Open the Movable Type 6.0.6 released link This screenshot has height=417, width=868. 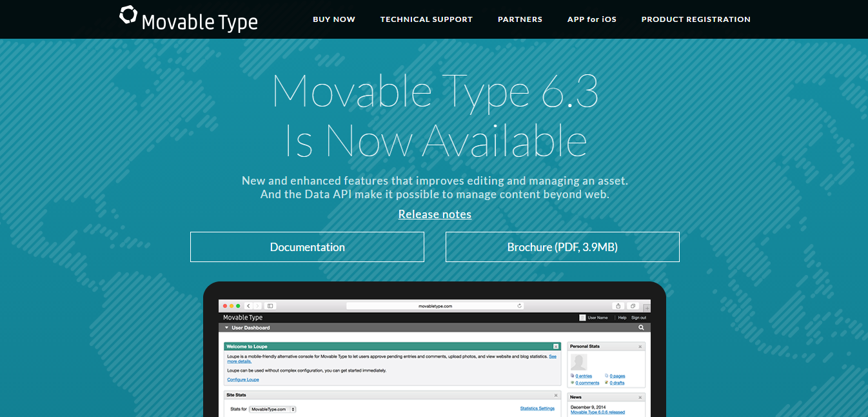click(598, 412)
